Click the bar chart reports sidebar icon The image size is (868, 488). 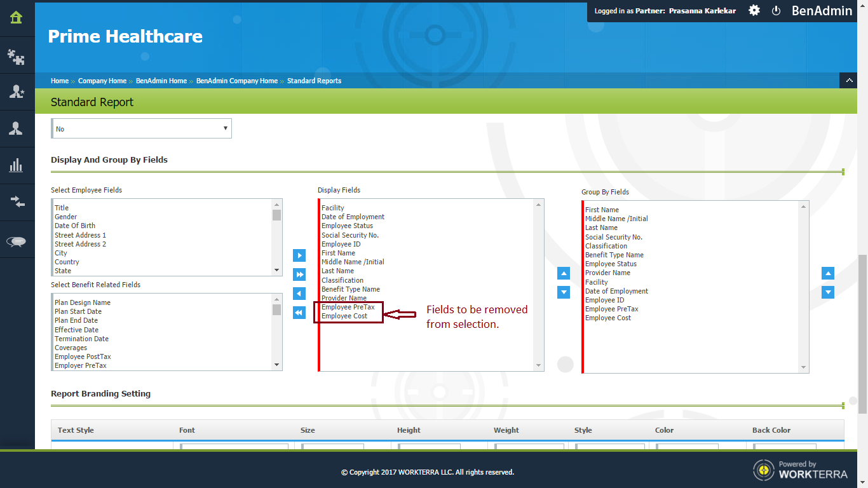click(x=17, y=166)
